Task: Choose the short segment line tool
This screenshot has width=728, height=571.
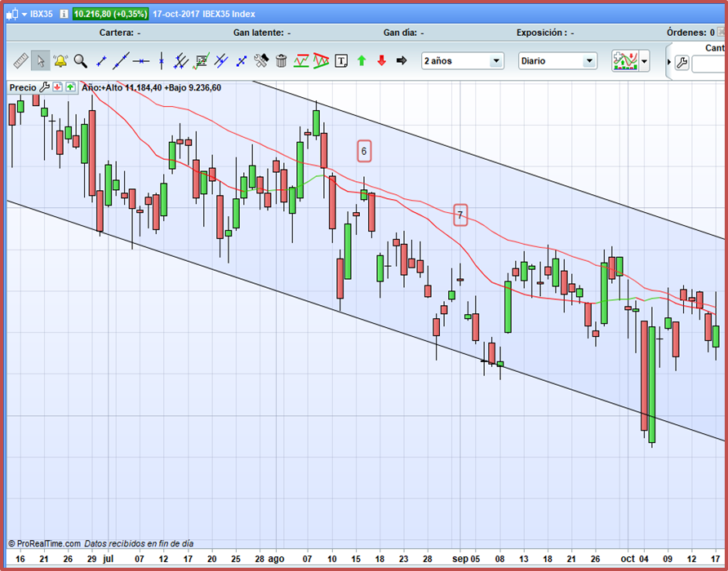Action: tap(100, 61)
